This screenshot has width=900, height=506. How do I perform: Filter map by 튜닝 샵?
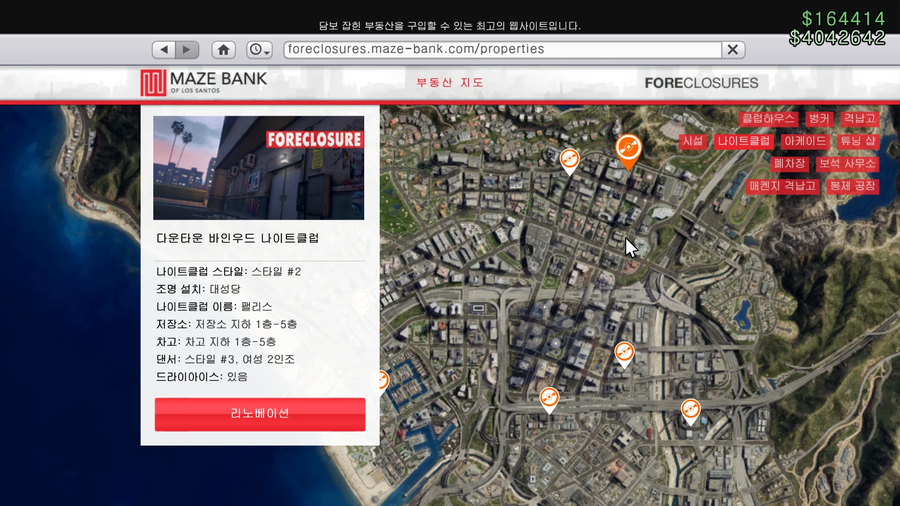858,141
